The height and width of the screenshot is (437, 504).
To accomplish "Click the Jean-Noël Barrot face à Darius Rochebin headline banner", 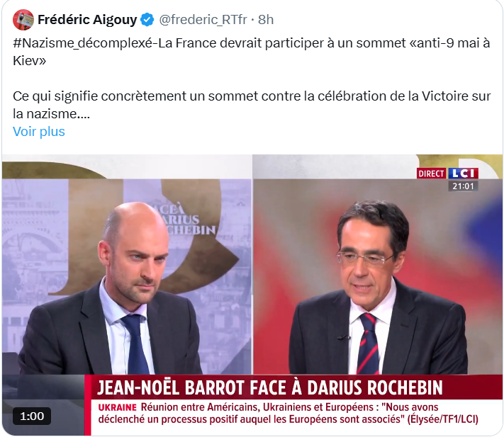I will pos(270,387).
